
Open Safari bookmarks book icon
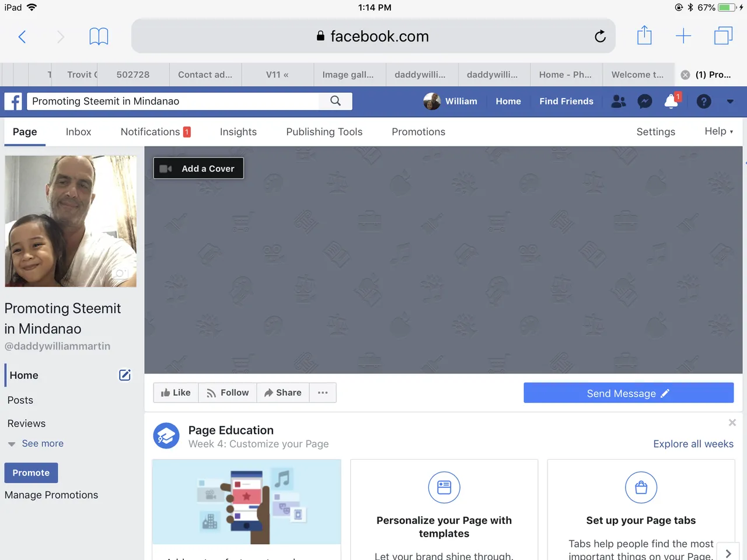click(x=99, y=36)
